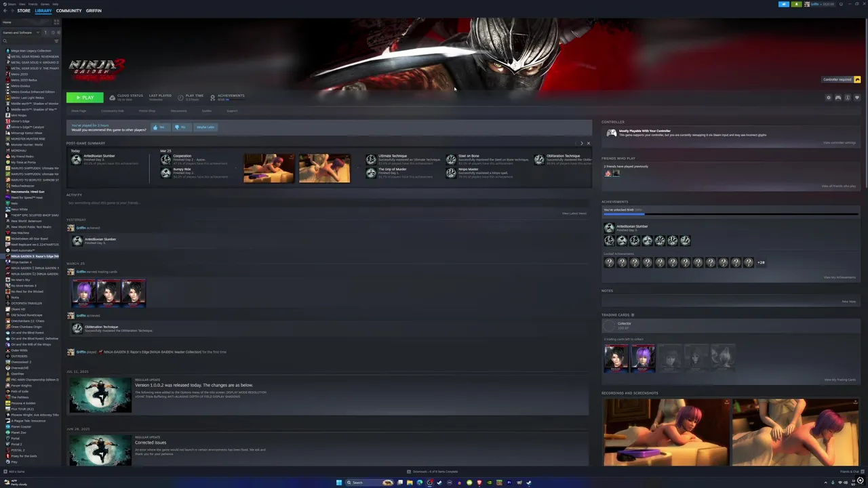
Task: Select Portal 2 in library list
Action: point(17,445)
